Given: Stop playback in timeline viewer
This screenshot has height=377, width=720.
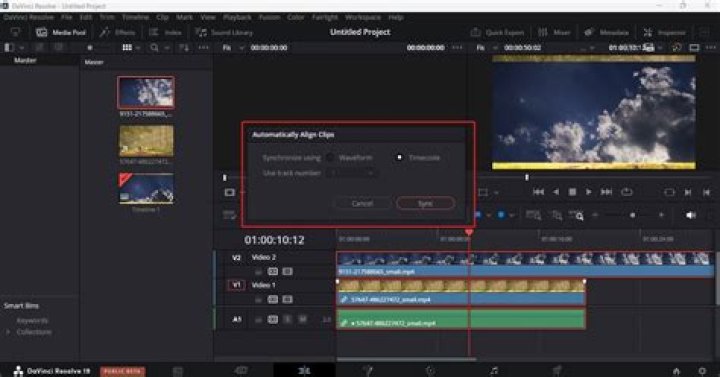Looking at the screenshot, I should 572,192.
